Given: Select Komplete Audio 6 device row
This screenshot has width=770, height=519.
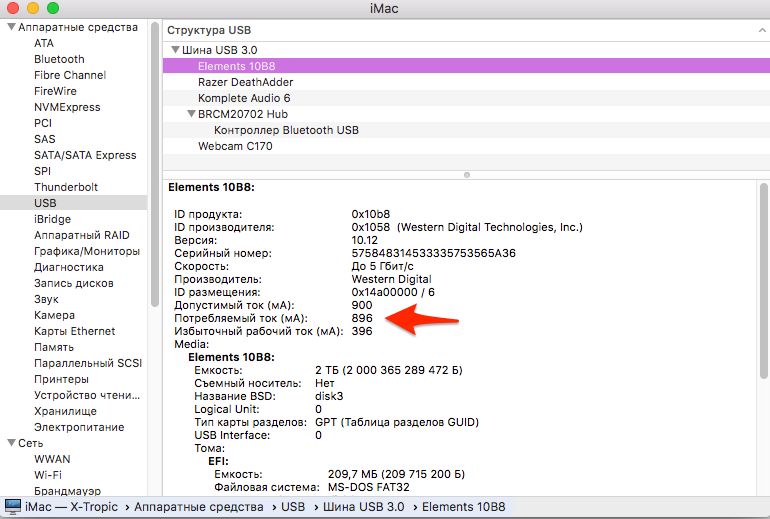Looking at the screenshot, I should (467, 98).
